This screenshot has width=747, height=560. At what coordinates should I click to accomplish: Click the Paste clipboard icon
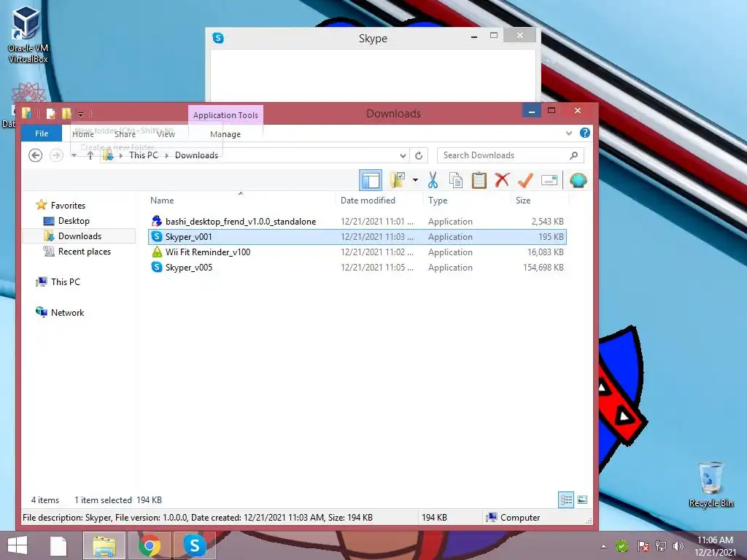coord(479,180)
